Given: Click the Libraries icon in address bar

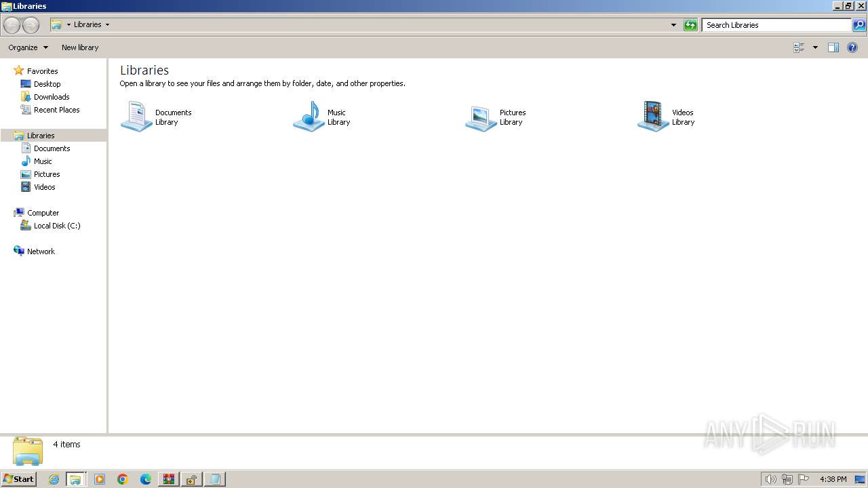Looking at the screenshot, I should click(57, 25).
